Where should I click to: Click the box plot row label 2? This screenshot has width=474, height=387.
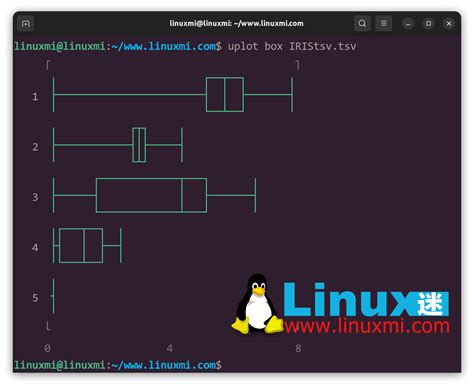pyautogui.click(x=35, y=147)
